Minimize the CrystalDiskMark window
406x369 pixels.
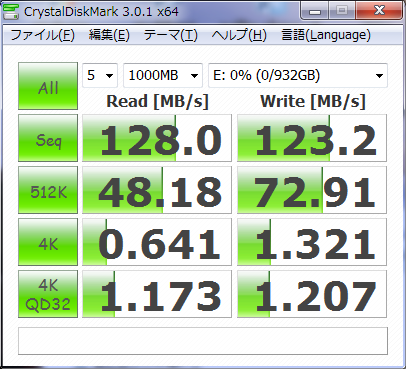[315, 11]
